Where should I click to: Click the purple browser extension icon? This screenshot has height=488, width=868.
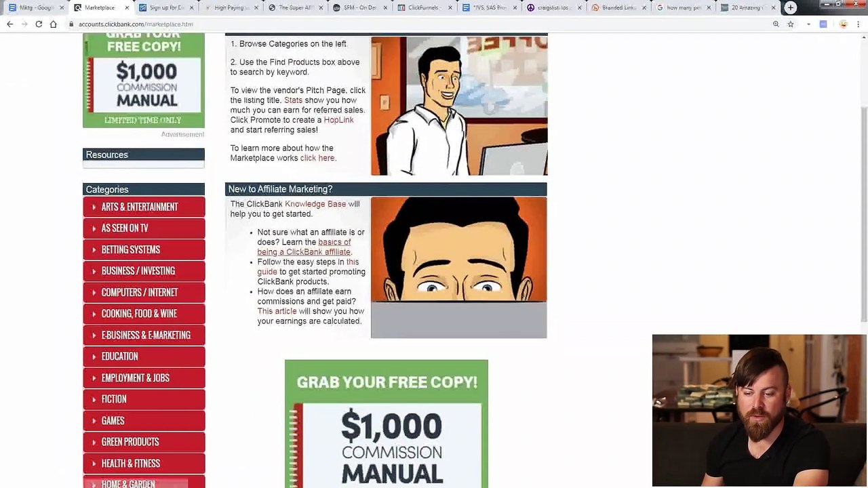click(823, 24)
